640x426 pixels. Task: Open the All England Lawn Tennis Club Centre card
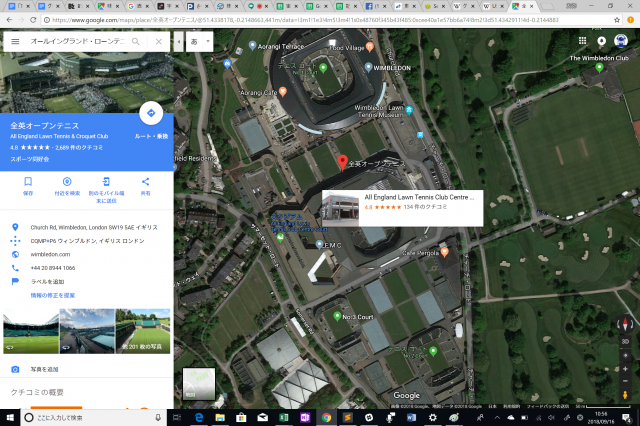(x=402, y=208)
